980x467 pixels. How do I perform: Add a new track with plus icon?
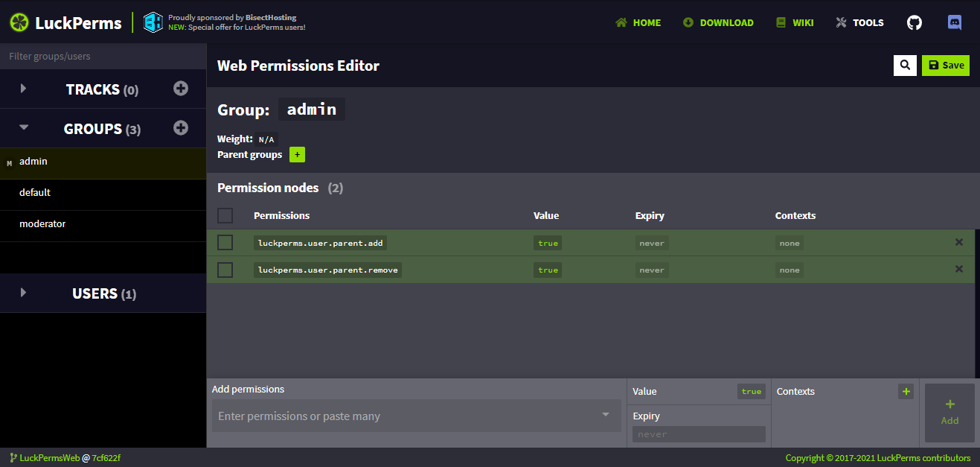pyautogui.click(x=181, y=89)
